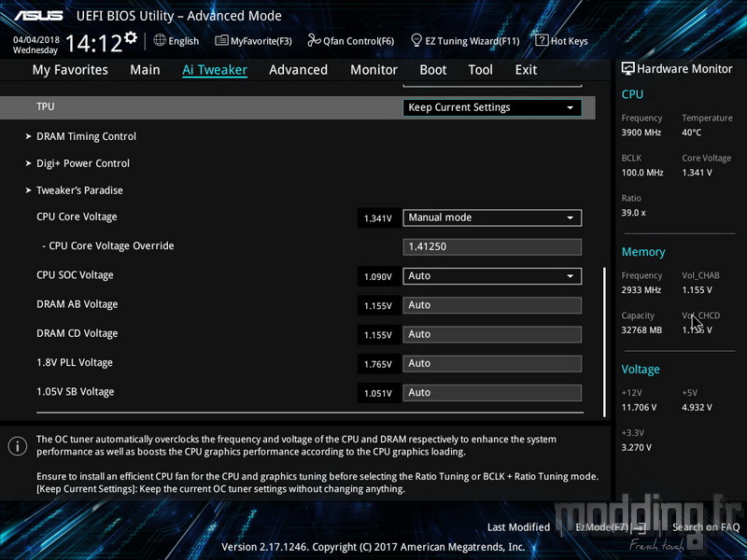Screen dimensions: 747x560
Task: Open the Monitor tab
Action: point(374,70)
